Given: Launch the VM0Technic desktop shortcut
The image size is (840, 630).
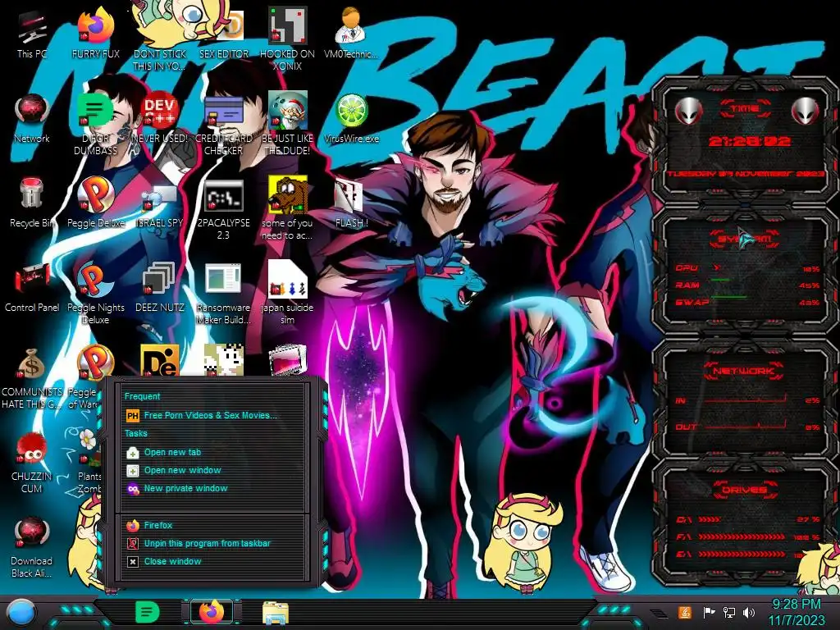Looking at the screenshot, I should click(351, 34).
